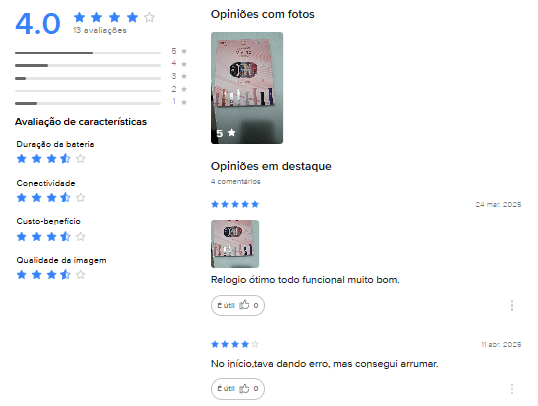
Task: Filter reviews by the 5-star bar
Action: (101, 52)
